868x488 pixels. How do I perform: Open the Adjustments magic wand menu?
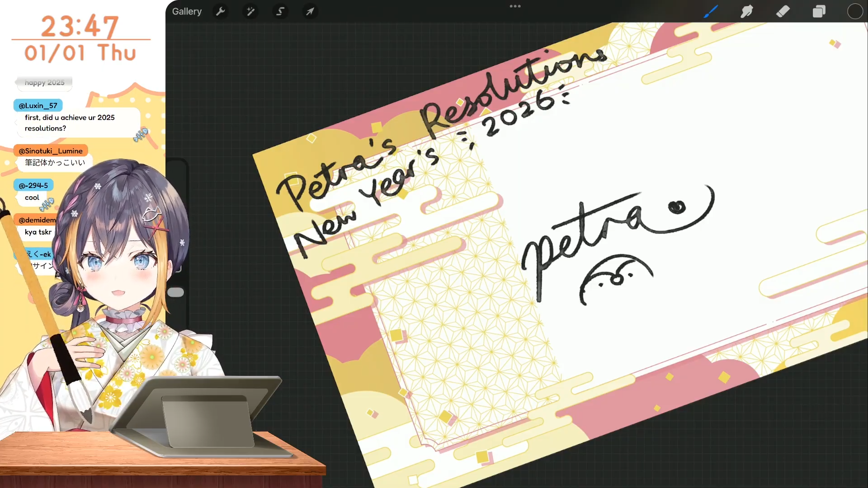point(250,12)
